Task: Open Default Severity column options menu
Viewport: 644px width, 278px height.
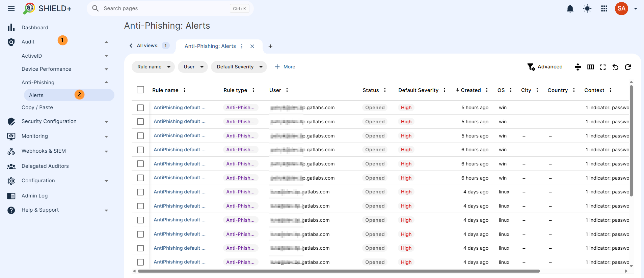Action: 445,90
